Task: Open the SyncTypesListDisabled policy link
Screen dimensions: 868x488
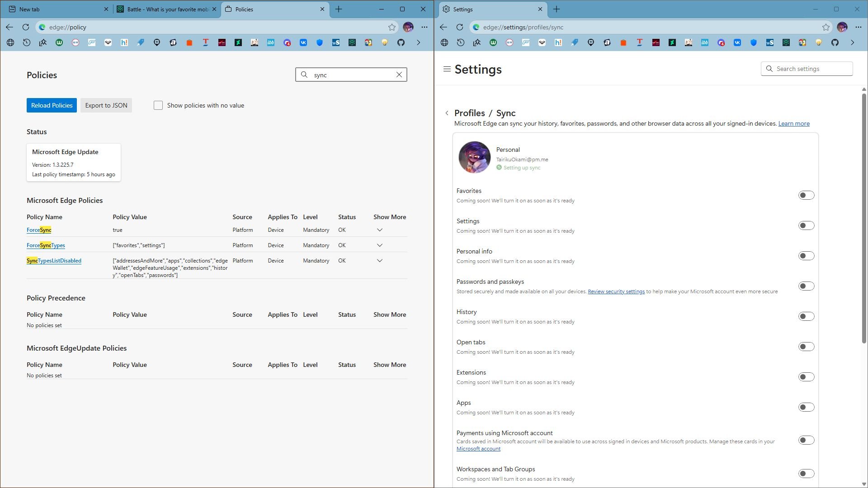Action: 54,261
